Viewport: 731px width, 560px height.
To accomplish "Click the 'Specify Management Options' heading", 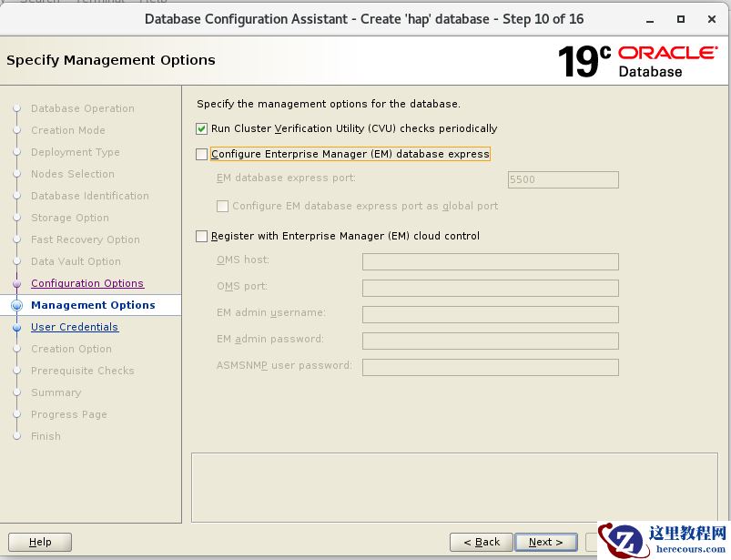I will click(x=111, y=60).
